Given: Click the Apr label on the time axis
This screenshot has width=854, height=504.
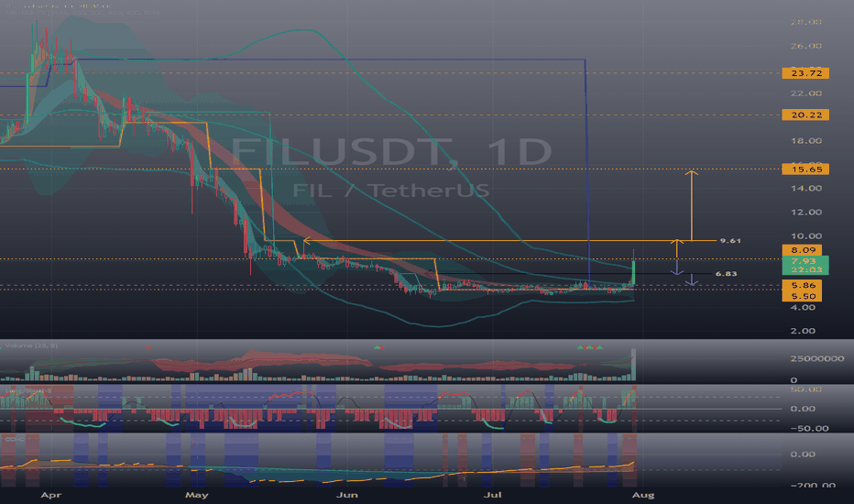Looking at the screenshot, I should (51, 495).
